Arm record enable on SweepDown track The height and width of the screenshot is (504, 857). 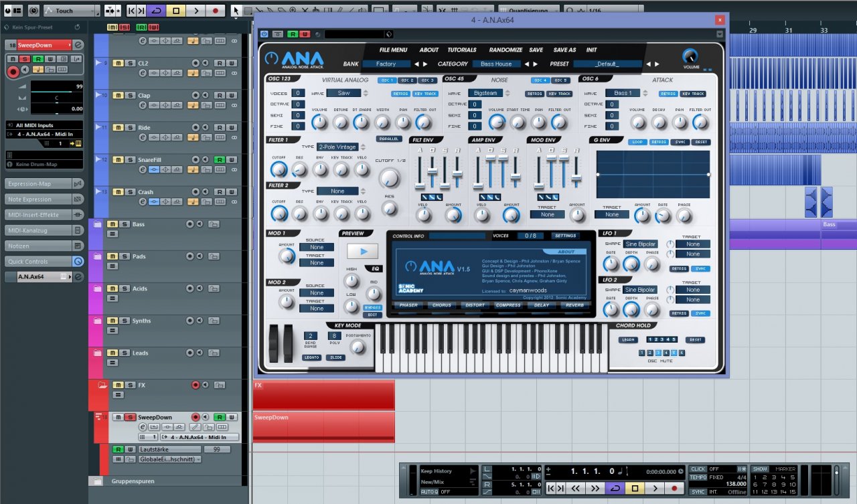196,417
